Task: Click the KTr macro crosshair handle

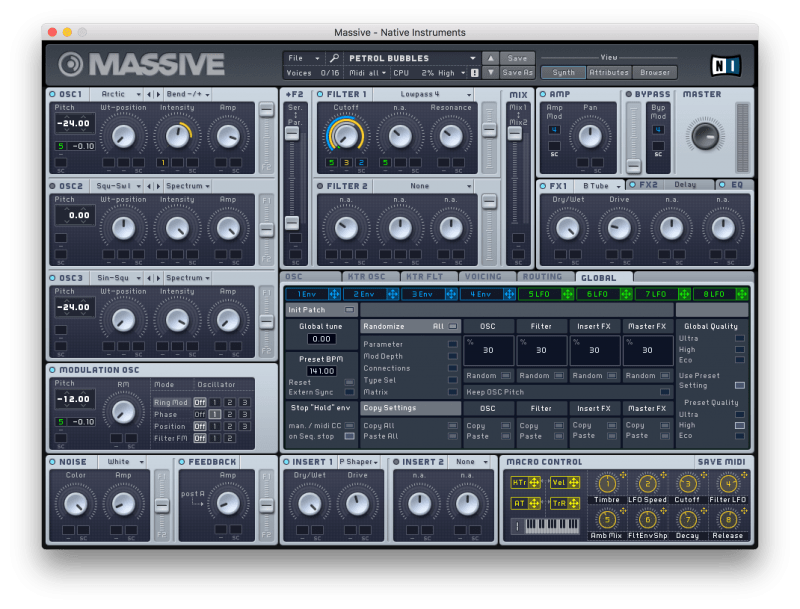Action: [x=534, y=483]
